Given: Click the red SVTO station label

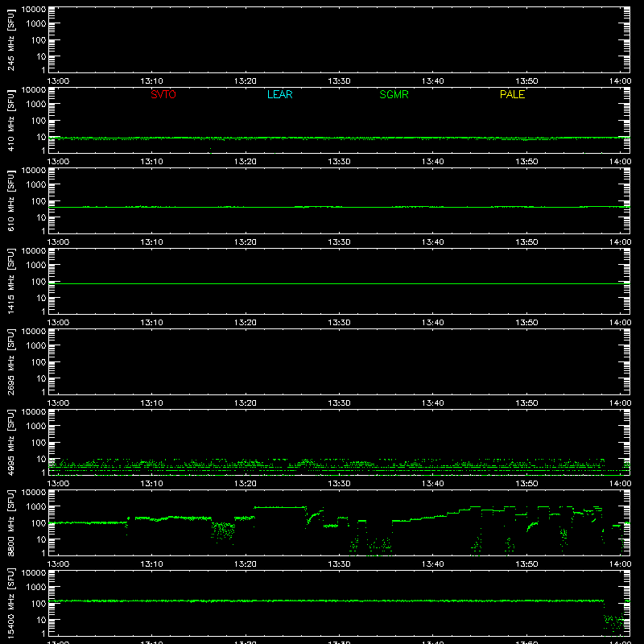Looking at the screenshot, I should 163,94.
